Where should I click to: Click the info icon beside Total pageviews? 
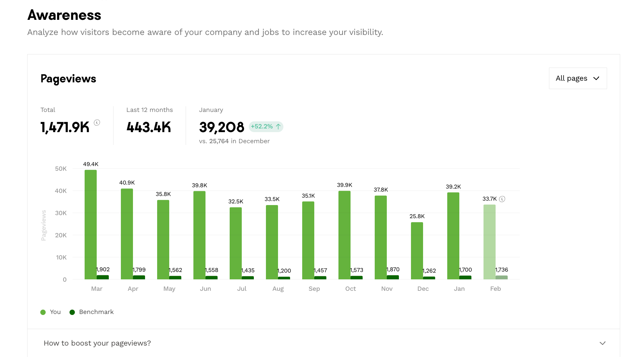pyautogui.click(x=97, y=123)
